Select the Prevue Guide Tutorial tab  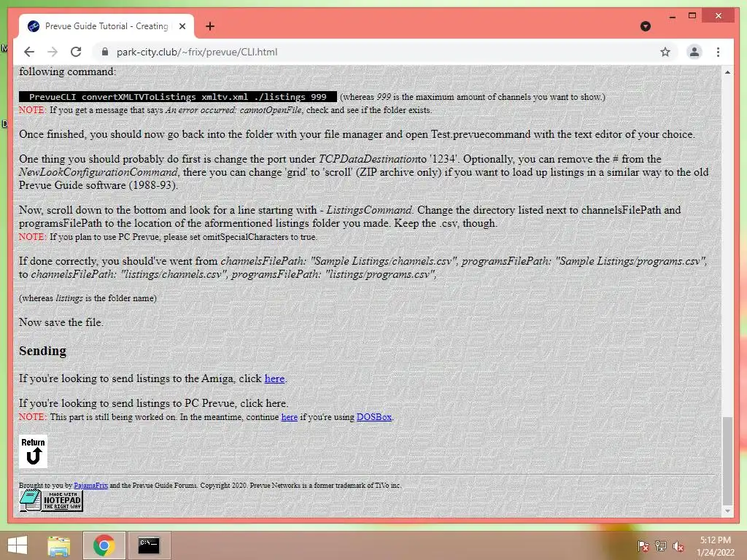[x=107, y=26]
